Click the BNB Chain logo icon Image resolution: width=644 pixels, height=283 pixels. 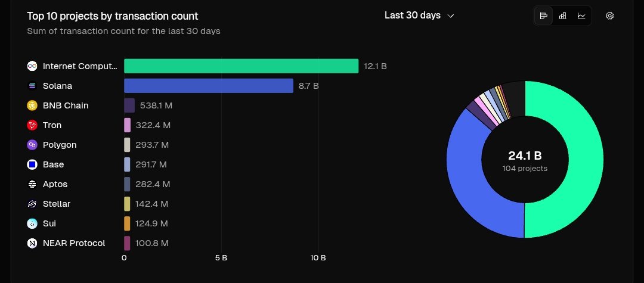click(32, 105)
